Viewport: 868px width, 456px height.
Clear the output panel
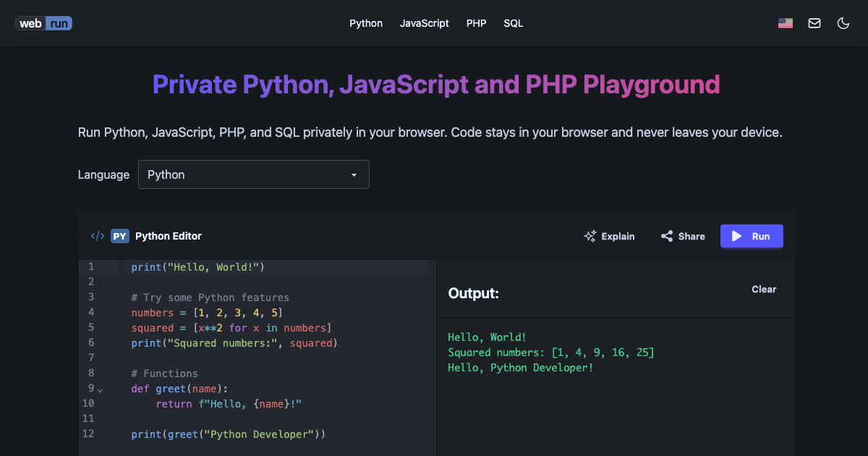click(764, 289)
